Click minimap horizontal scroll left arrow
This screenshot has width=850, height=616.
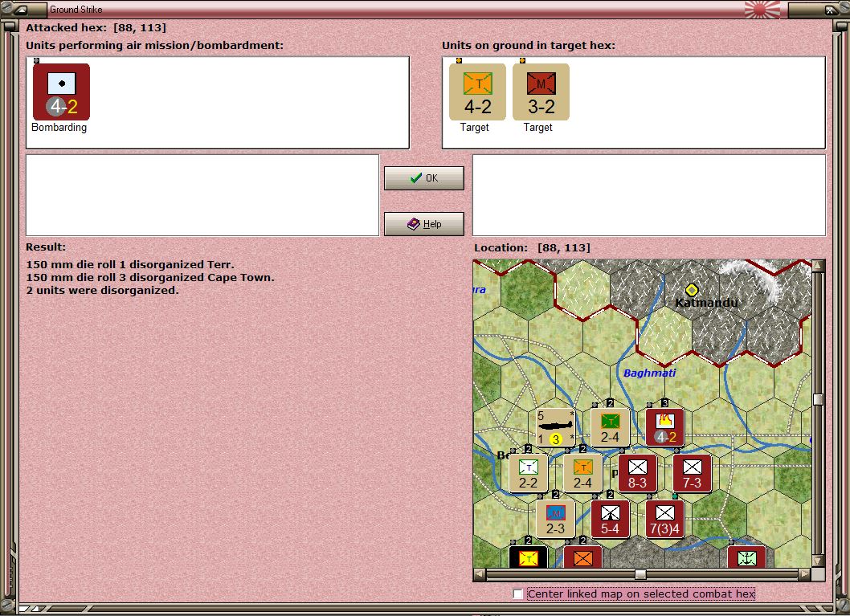[x=480, y=573]
